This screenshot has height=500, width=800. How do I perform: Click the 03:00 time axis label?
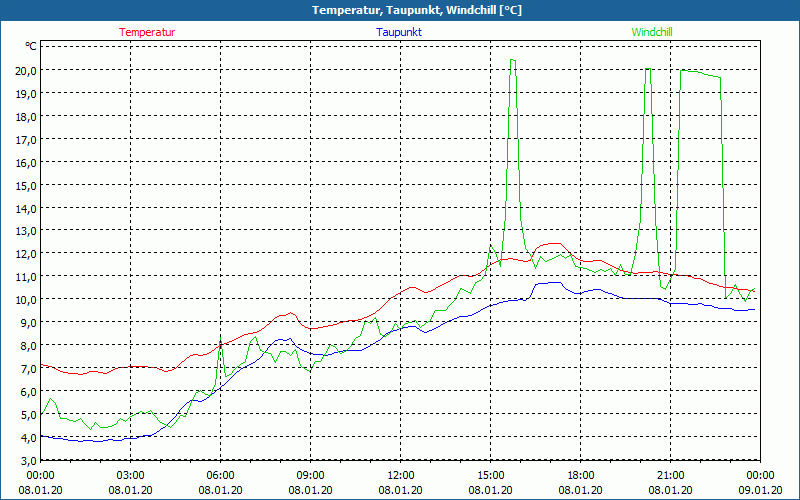point(131,475)
